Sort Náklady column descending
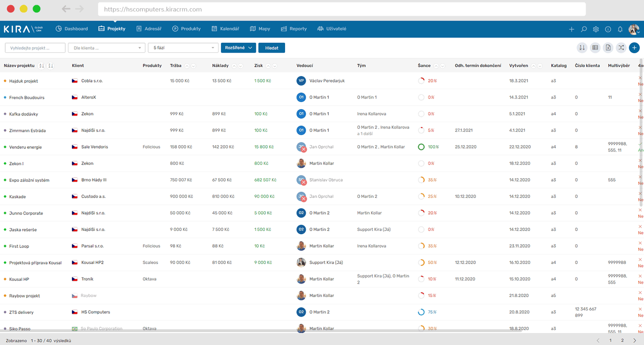 241,66
